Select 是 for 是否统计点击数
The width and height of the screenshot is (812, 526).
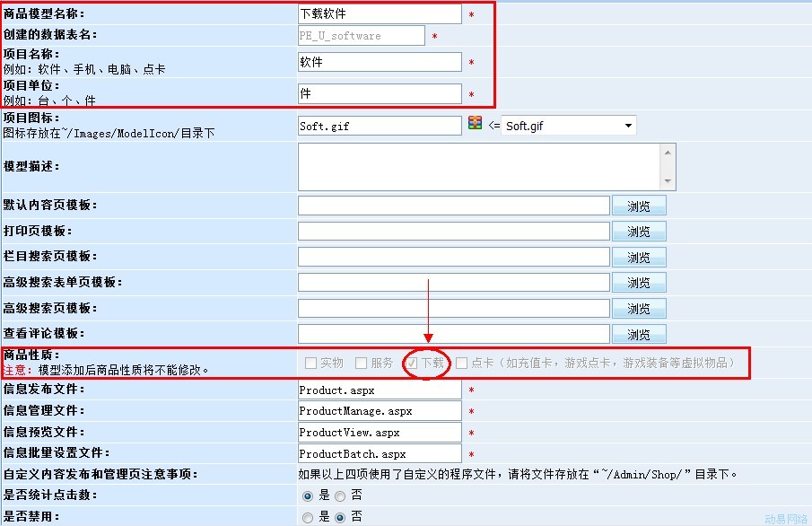click(308, 495)
